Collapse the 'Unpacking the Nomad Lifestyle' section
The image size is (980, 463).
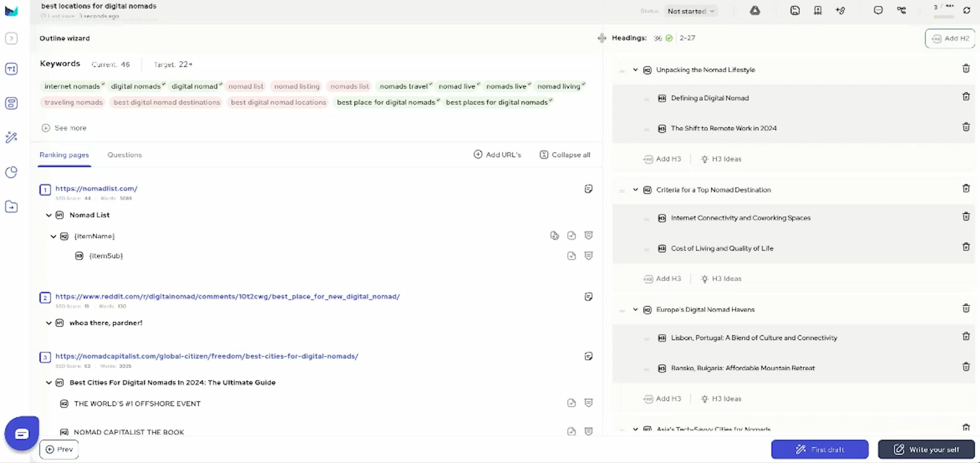(x=635, y=70)
